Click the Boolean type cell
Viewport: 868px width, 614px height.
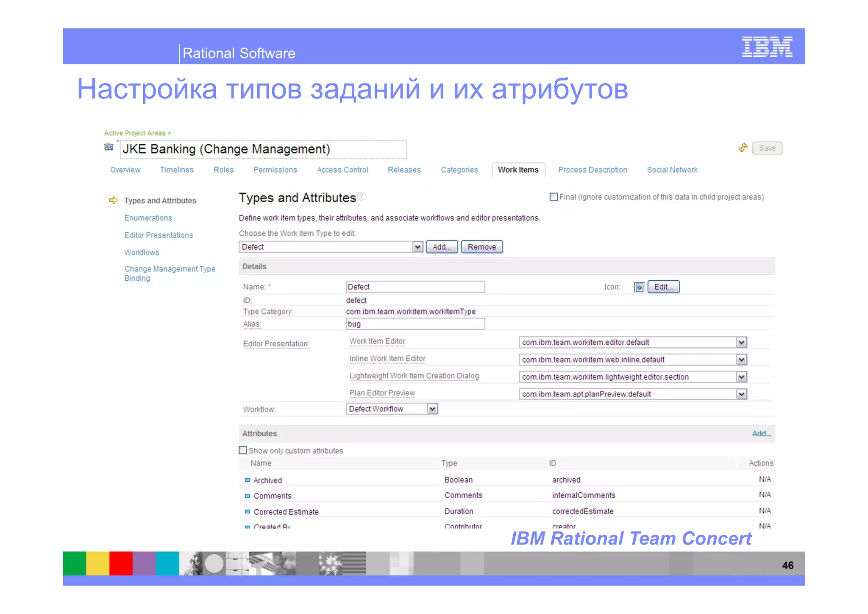[459, 480]
